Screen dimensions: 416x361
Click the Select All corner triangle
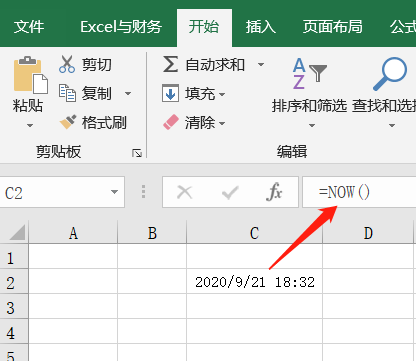tap(17, 232)
